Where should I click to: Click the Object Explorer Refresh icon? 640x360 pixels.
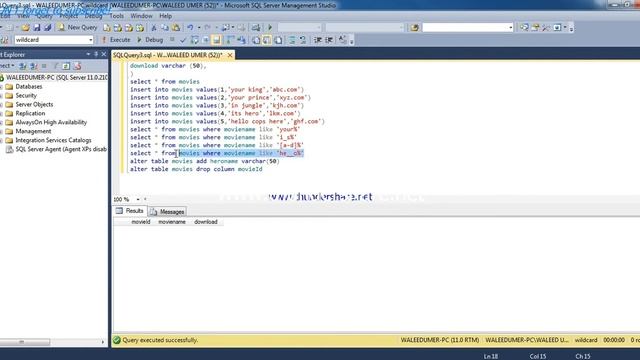pos(66,66)
